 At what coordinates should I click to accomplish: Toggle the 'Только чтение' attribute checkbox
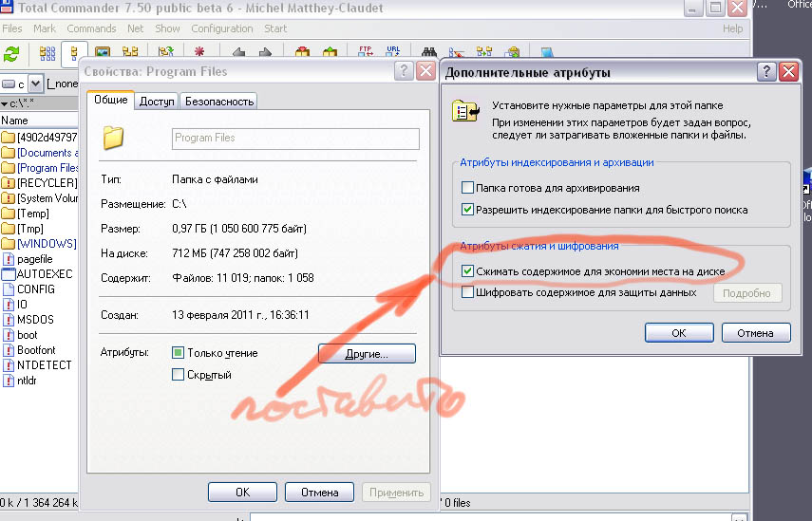(178, 353)
